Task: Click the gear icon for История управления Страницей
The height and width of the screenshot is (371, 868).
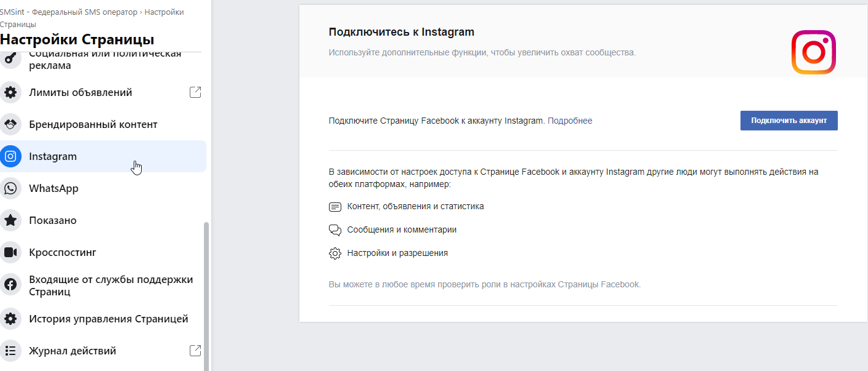Action: (x=10, y=319)
